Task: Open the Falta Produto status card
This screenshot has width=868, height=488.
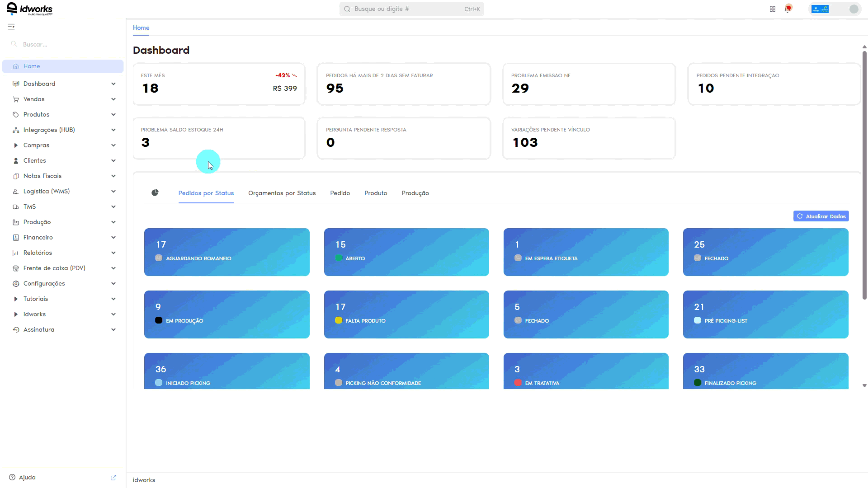Action: (x=406, y=314)
